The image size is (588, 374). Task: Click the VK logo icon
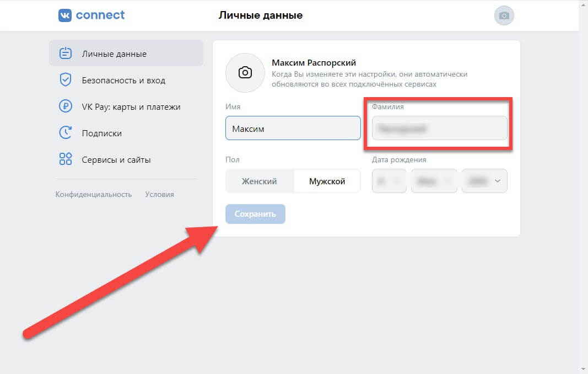pos(65,15)
